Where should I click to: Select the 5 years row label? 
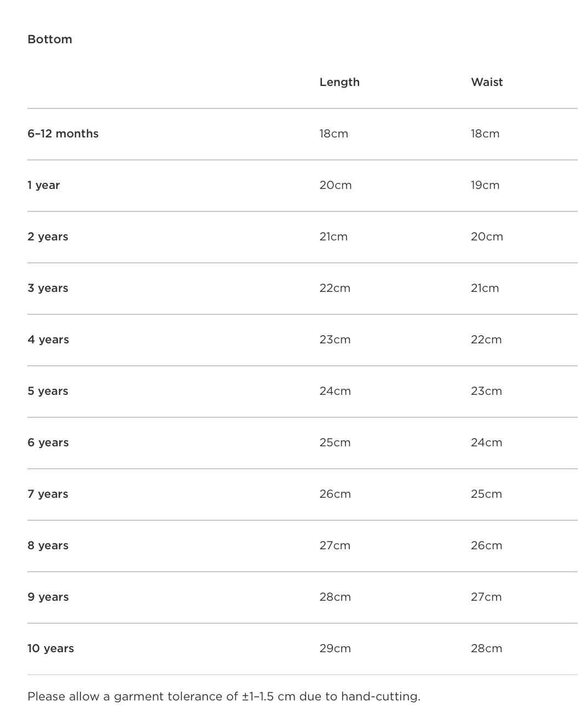click(48, 391)
